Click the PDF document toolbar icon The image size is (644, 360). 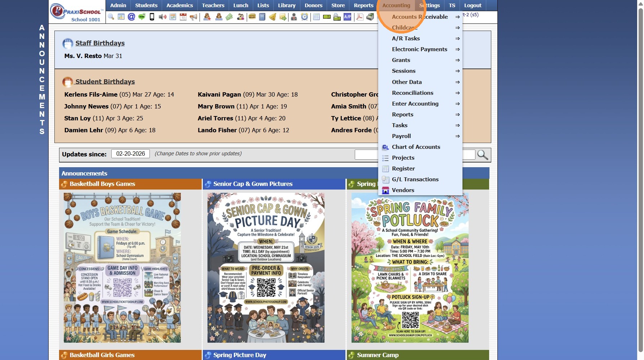point(360,17)
